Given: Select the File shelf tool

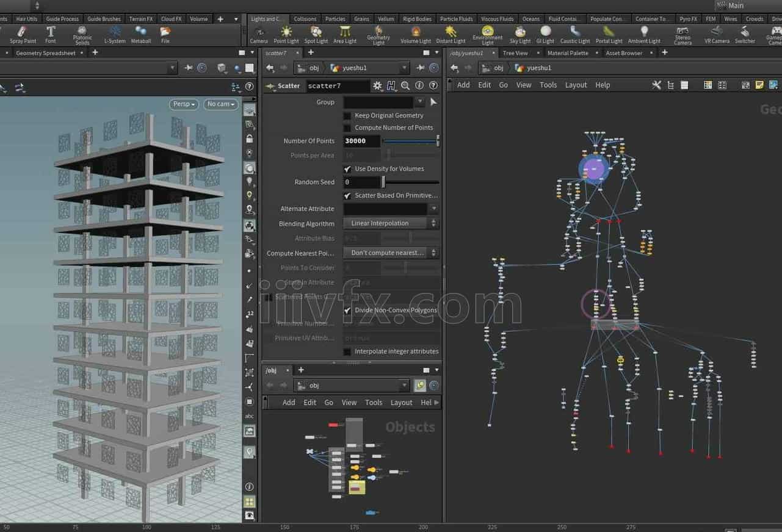Looking at the screenshot, I should 165,35.
